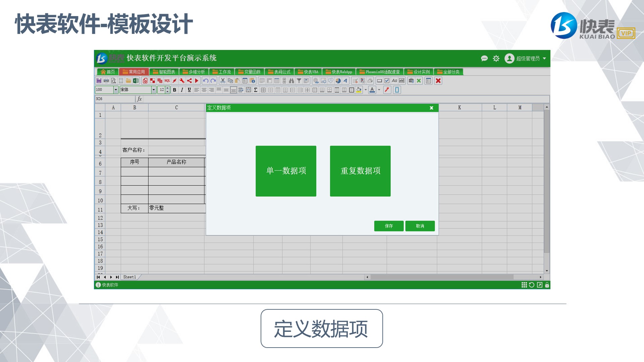Click the chat bubble icon in header

(484, 58)
